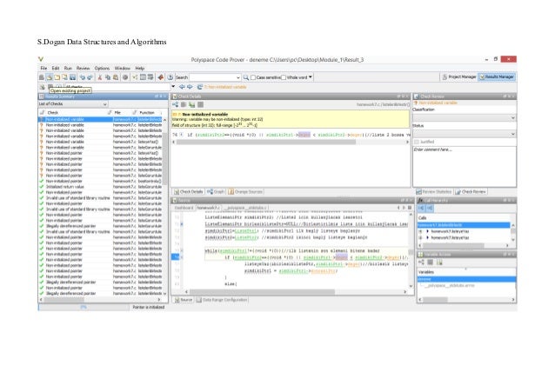Screen dimensions: 555x392
Task: Open the Status dropdown in Check Review
Action: coord(463,133)
